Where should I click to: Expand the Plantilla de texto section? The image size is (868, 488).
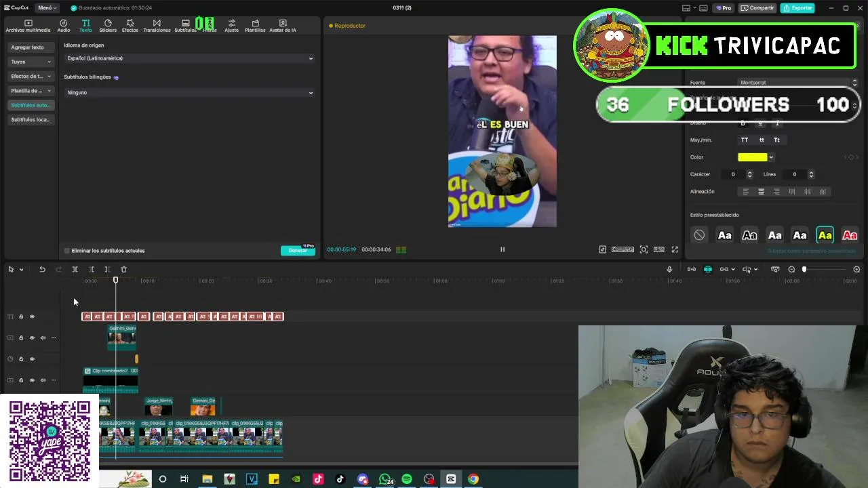click(31, 91)
